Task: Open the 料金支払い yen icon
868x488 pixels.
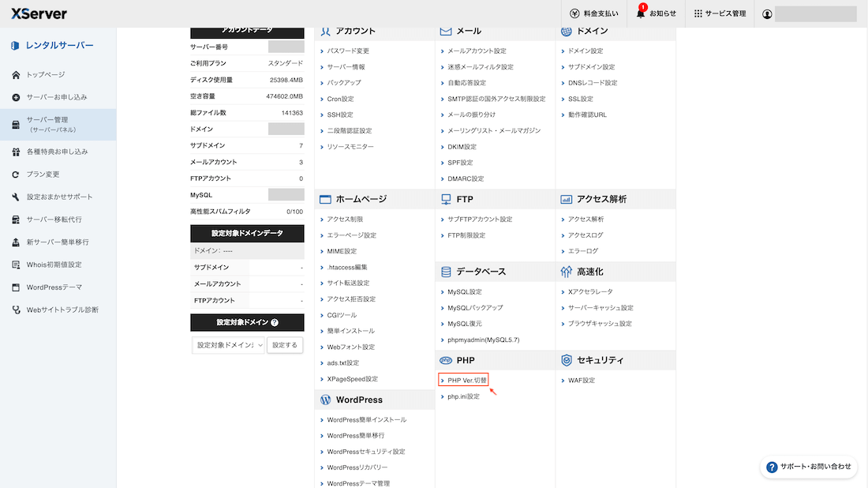Action: (x=574, y=14)
